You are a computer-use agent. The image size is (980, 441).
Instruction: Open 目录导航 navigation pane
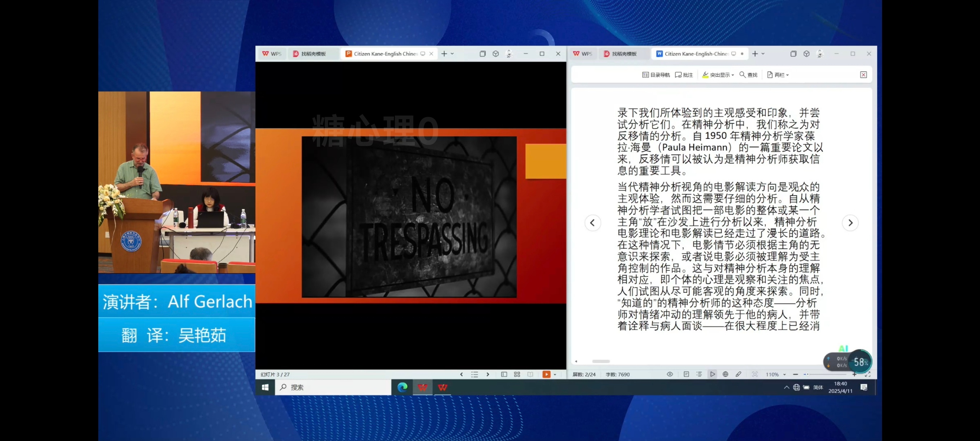pos(656,75)
